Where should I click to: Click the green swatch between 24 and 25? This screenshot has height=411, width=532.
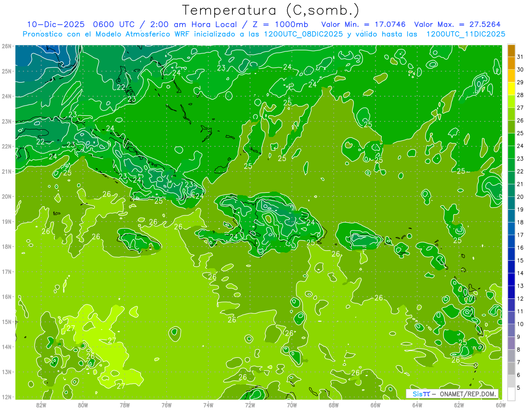pos(511,140)
